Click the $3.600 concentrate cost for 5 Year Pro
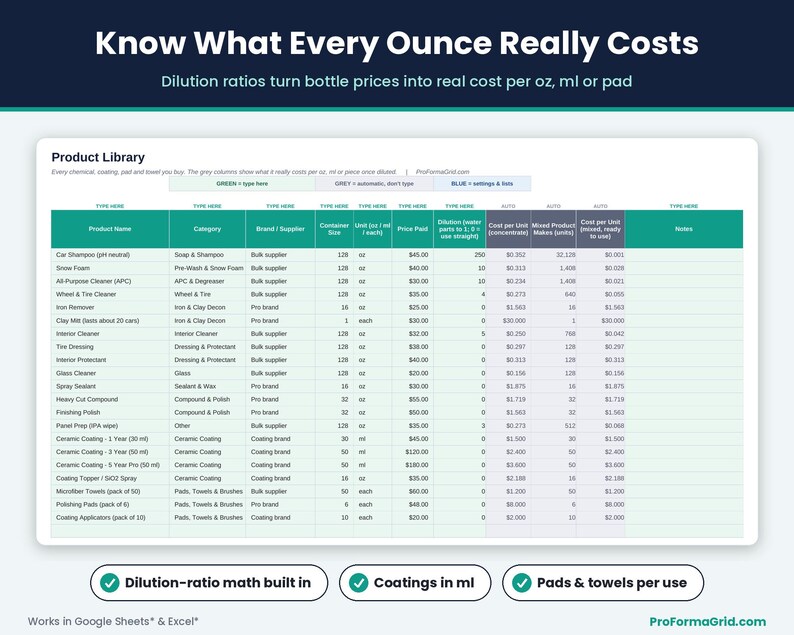Viewport: 794px width, 635px height. tap(508, 465)
